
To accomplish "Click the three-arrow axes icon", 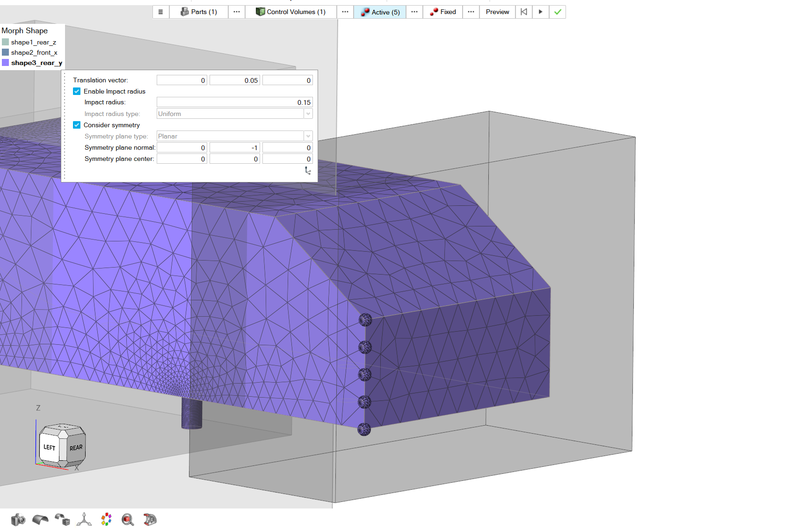I will [84, 519].
